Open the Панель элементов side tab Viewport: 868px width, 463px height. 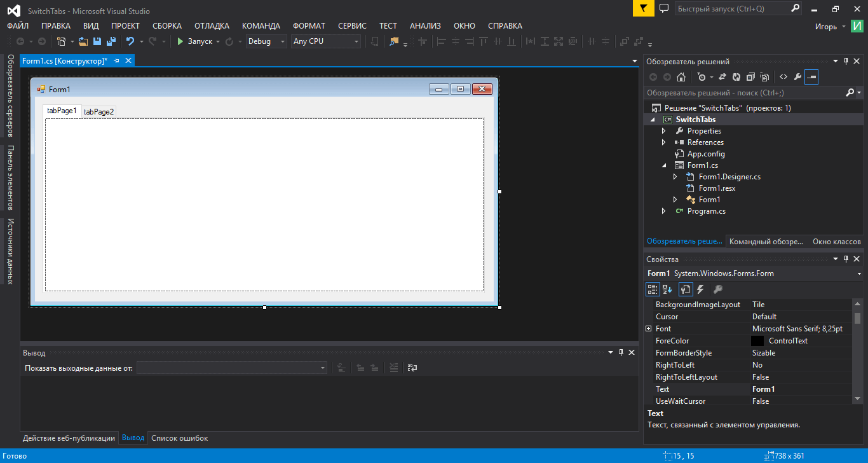[10, 177]
